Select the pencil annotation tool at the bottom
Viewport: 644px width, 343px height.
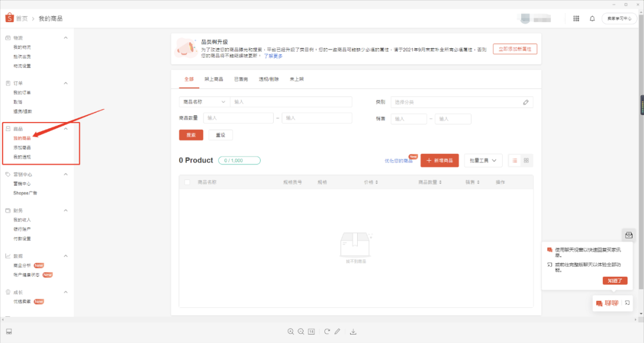(x=338, y=332)
